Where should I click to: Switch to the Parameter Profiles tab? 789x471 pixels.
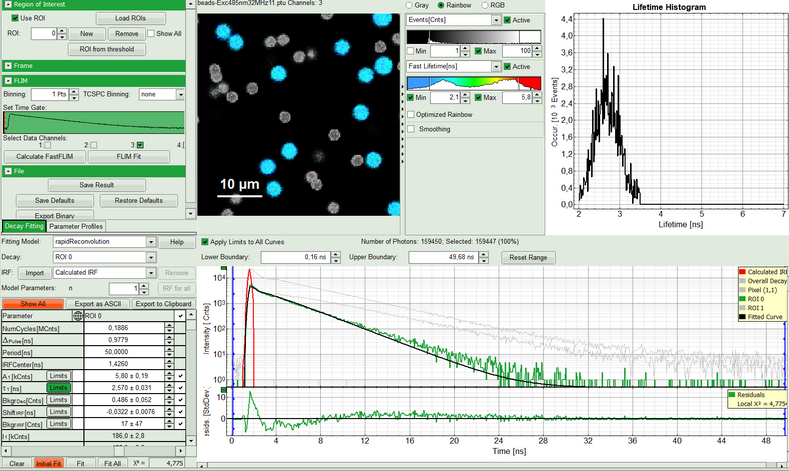[x=76, y=226]
